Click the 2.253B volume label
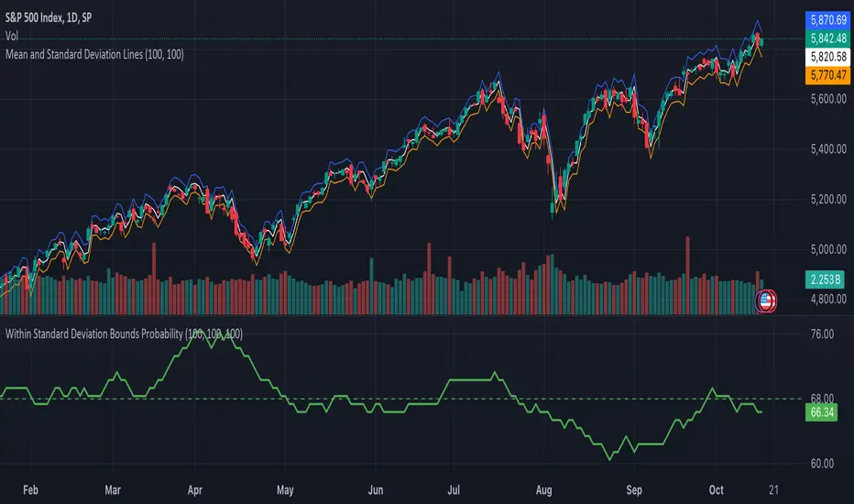 pos(825,279)
